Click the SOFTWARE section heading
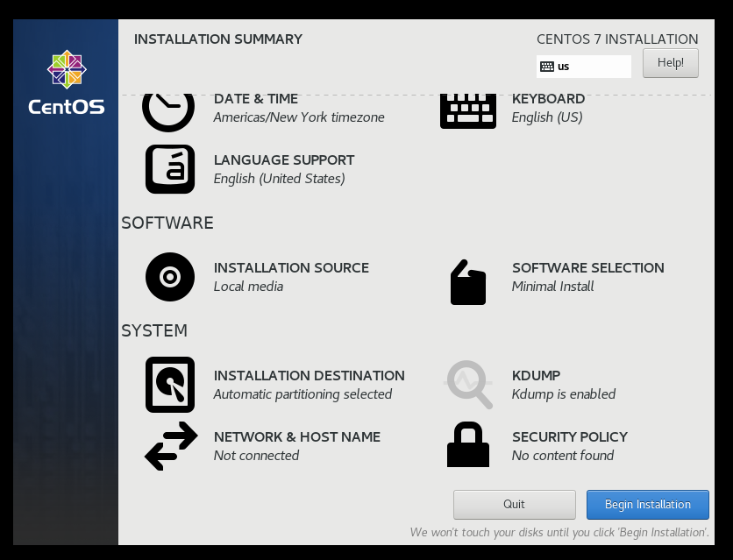Viewport: 733px width, 560px height. [167, 223]
